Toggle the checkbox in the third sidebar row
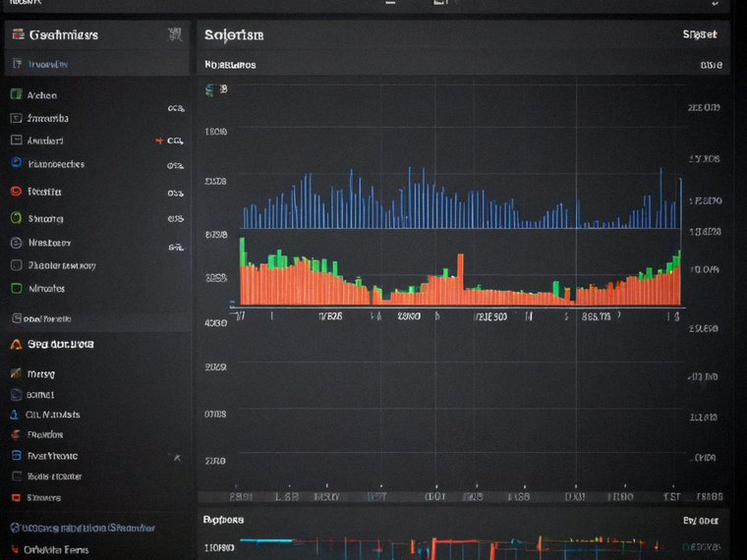Viewport: 747px width, 560px height. [x=16, y=140]
